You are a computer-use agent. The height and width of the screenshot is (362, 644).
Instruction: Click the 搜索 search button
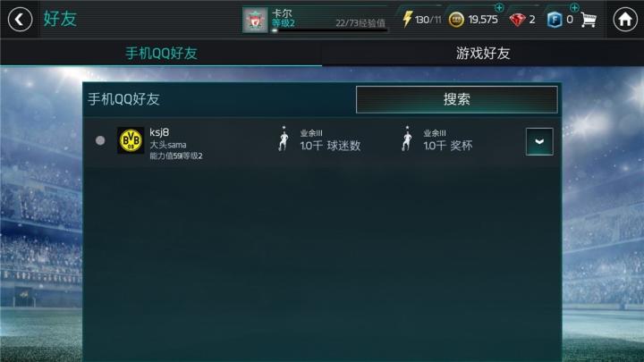[x=457, y=99]
